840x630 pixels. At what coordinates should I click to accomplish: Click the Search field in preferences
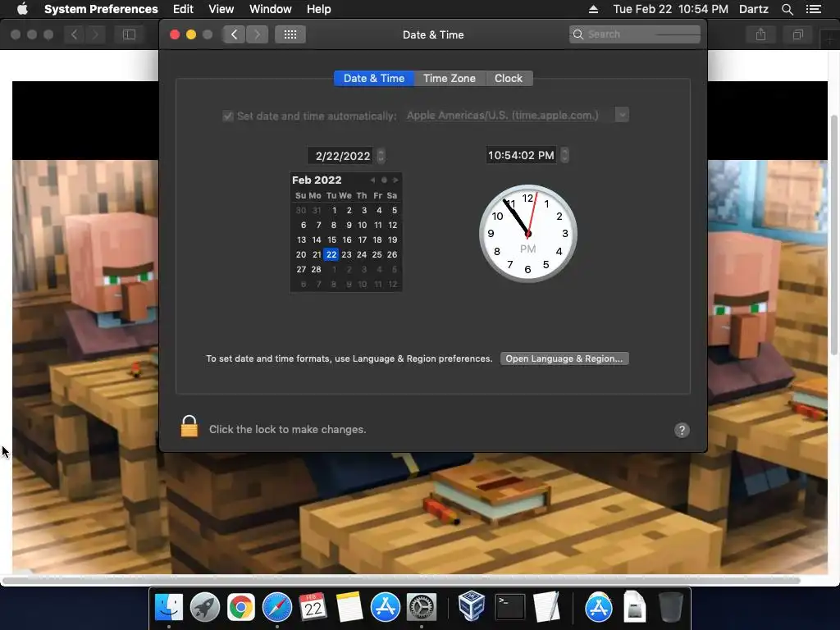pos(635,34)
